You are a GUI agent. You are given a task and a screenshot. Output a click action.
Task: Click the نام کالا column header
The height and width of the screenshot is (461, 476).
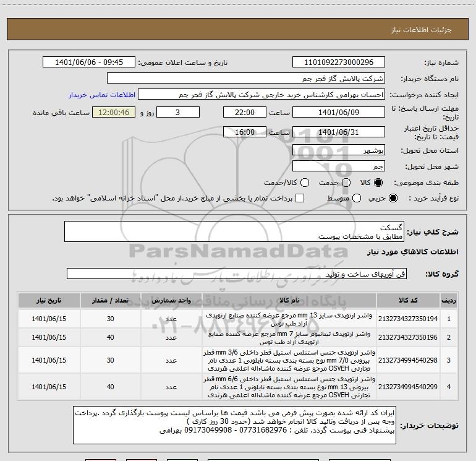tap(289, 300)
